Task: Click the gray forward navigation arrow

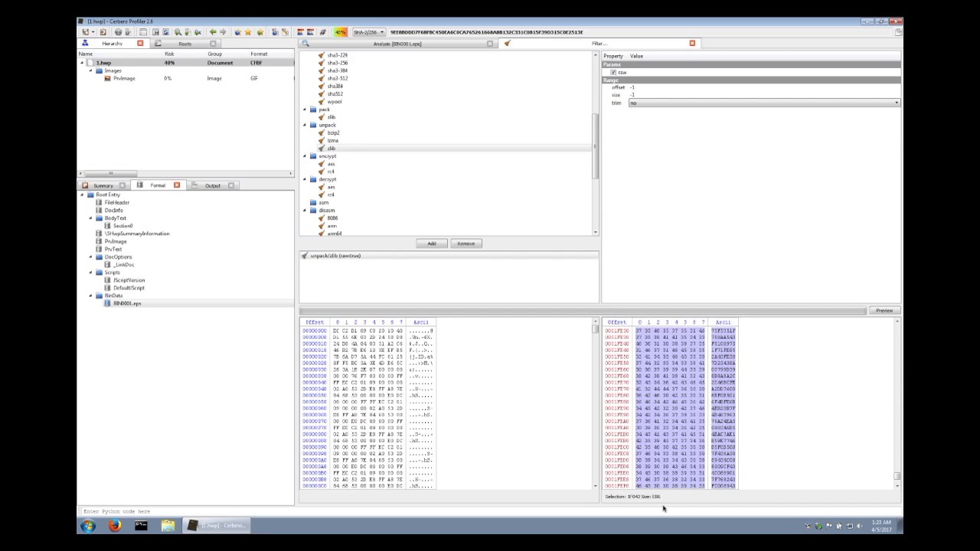Action: click(223, 32)
